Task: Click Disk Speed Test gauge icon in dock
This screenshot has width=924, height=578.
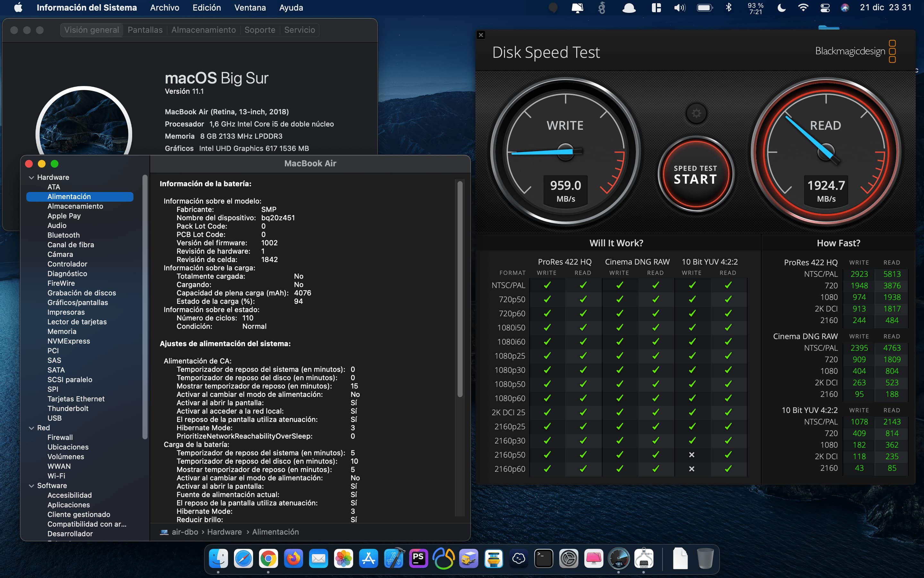Action: tap(619, 558)
